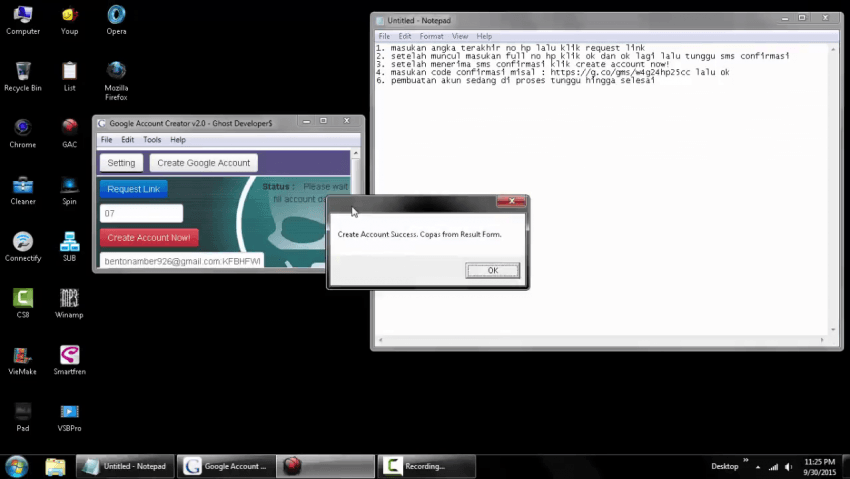
Task: Open the Tools menu in Google Account Creator
Action: point(151,140)
